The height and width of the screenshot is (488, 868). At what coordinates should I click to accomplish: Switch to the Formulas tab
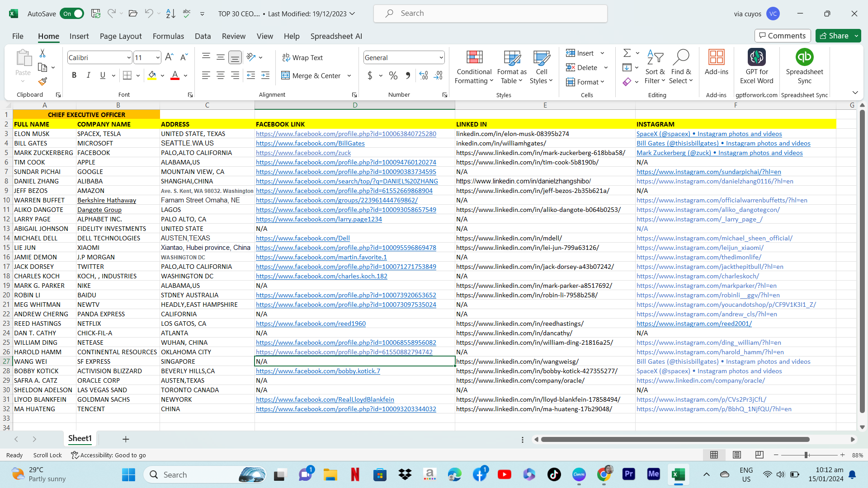(x=168, y=36)
